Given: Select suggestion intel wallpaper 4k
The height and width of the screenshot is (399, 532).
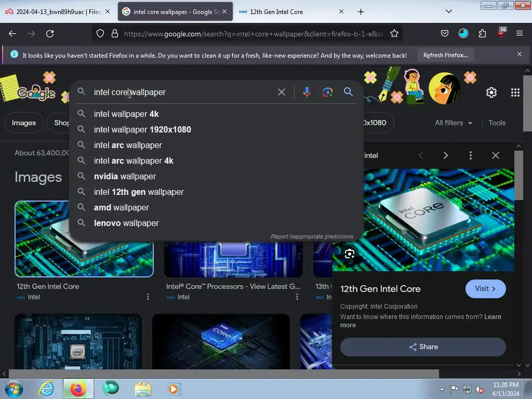Looking at the screenshot, I should (216, 114).
